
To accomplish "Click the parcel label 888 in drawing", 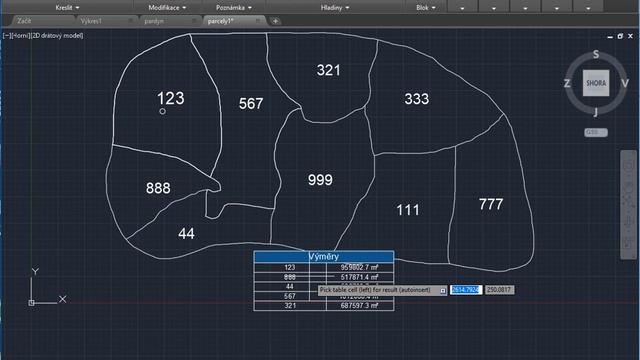I will coord(158,188).
